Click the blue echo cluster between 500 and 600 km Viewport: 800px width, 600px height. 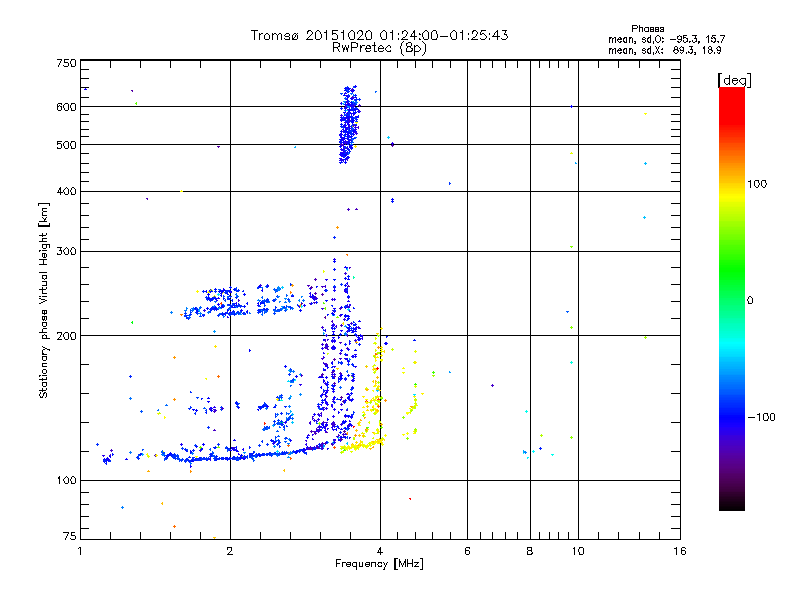point(349,125)
